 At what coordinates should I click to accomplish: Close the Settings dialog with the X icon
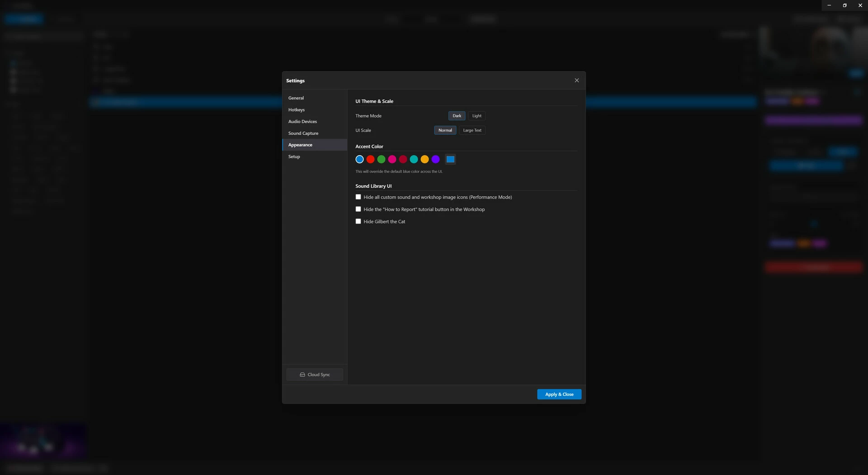pos(576,81)
